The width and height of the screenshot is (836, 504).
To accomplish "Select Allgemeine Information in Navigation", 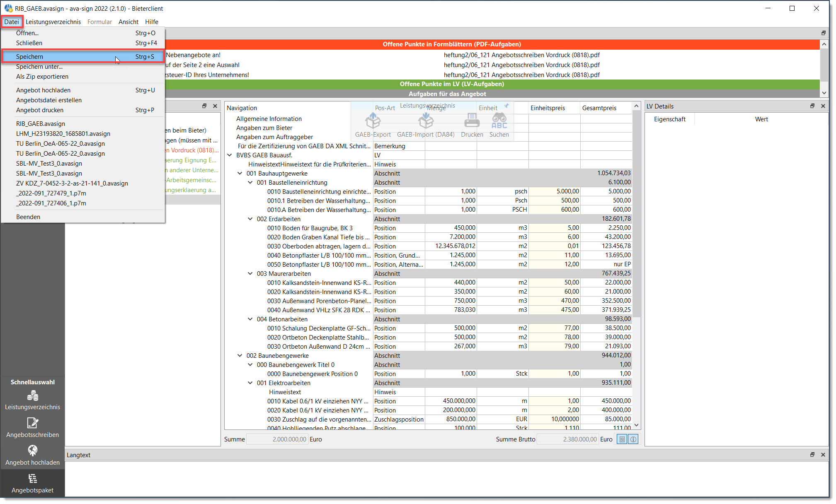I will point(269,119).
